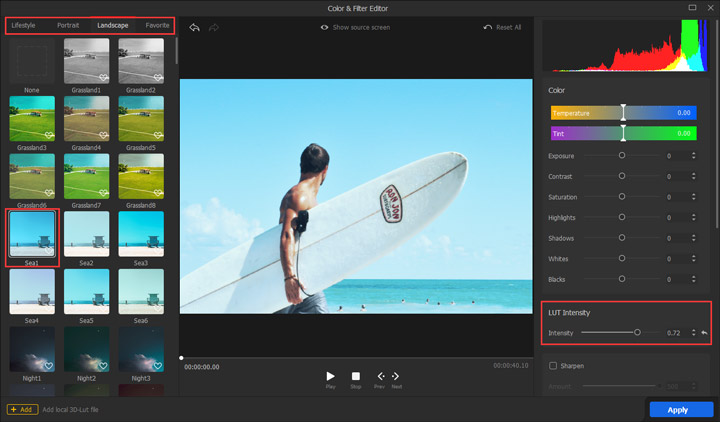The width and height of the screenshot is (720, 422).
Task: Open the Favorite filters tab
Action: (x=157, y=24)
